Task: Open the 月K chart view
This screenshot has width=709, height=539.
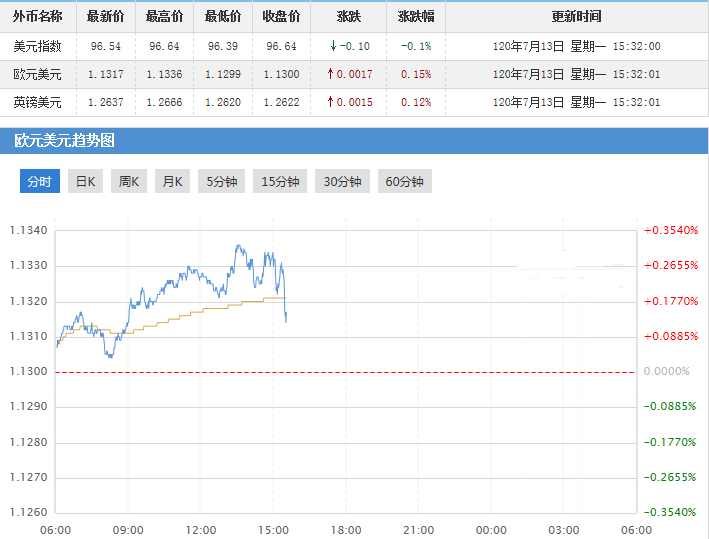Action: (x=172, y=181)
